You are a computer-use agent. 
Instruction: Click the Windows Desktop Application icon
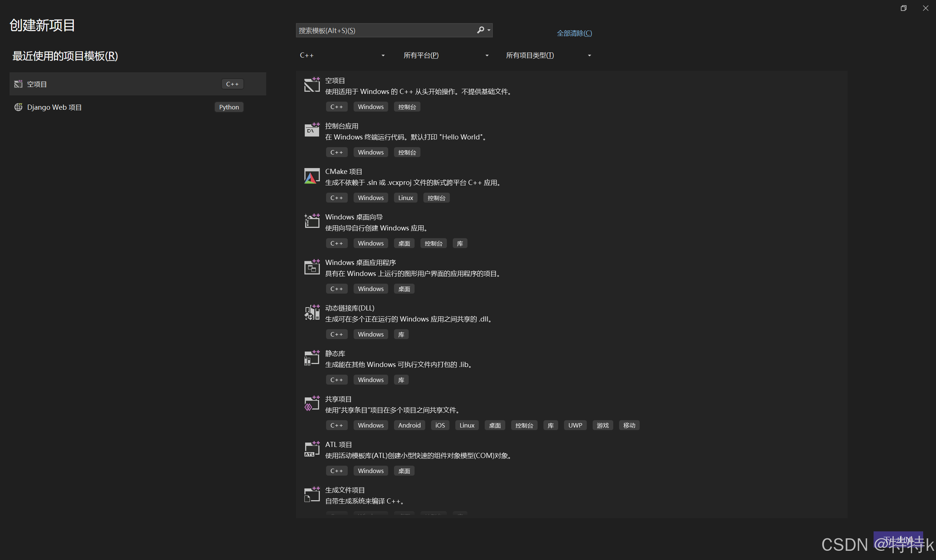coord(311,267)
